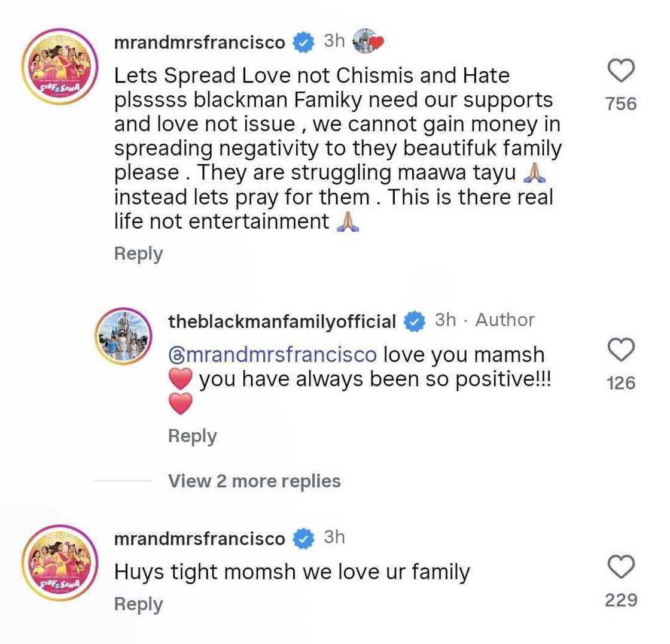Click the castle heart badge icon

pos(368,41)
